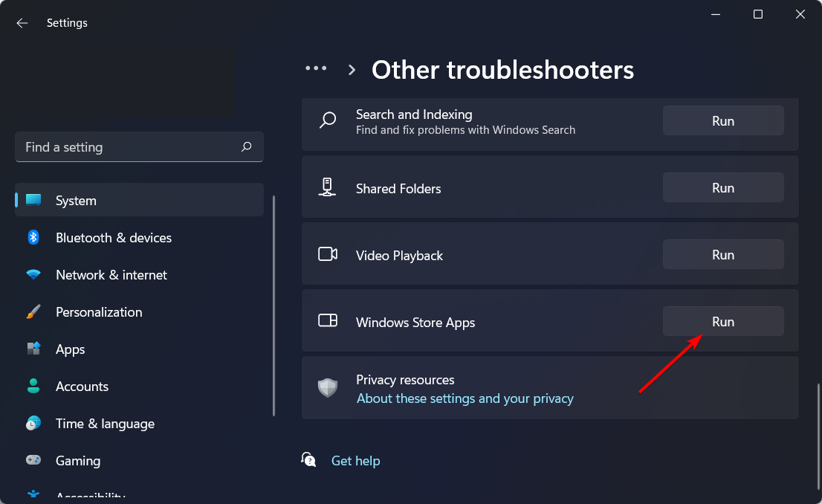Click the back arrow icon in Settings
The width and height of the screenshot is (822, 504).
22,23
